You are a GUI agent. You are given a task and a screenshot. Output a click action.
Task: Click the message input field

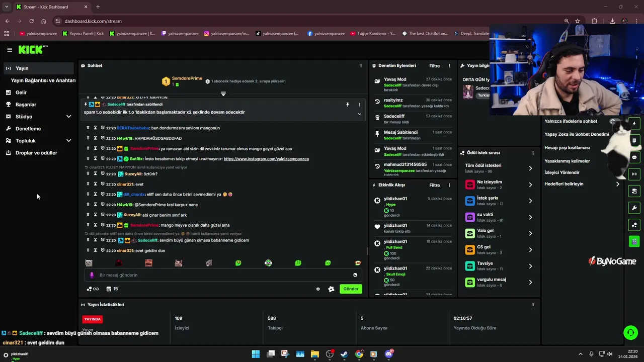point(224,275)
